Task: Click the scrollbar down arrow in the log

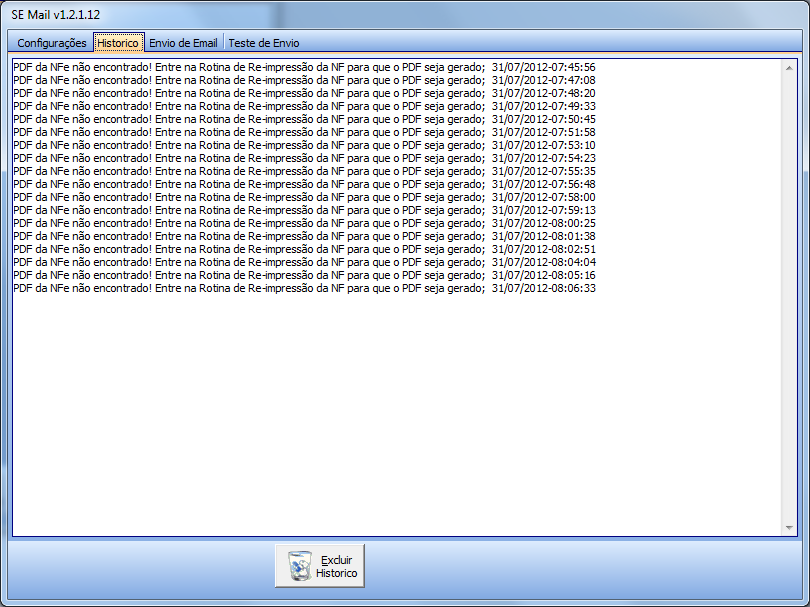Action: pos(789,527)
